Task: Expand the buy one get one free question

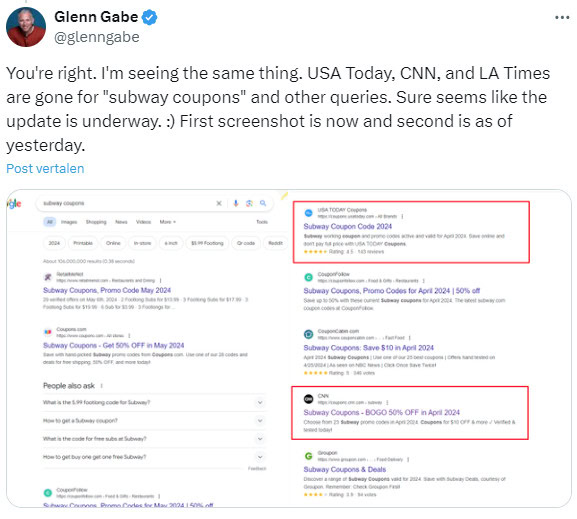Action: pyautogui.click(x=154, y=457)
